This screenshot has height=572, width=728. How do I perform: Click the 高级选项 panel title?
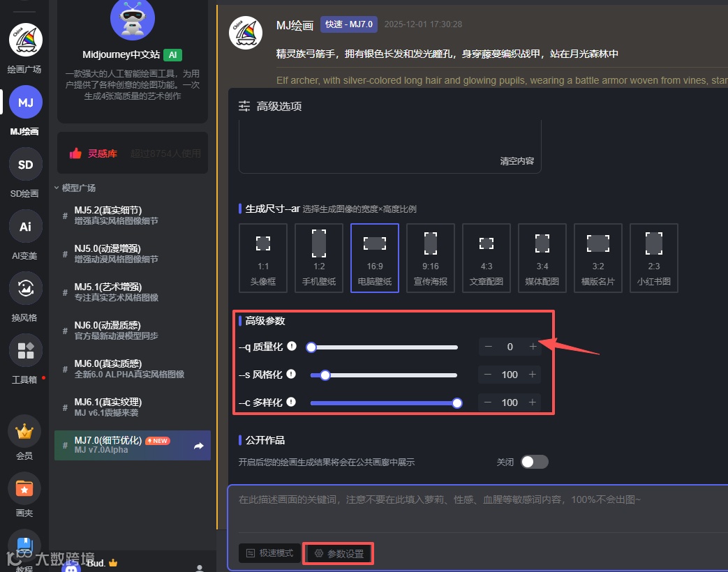click(279, 106)
